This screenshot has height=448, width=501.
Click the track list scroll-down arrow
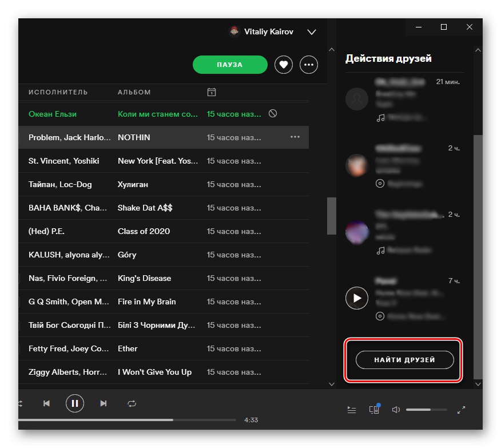click(x=332, y=384)
